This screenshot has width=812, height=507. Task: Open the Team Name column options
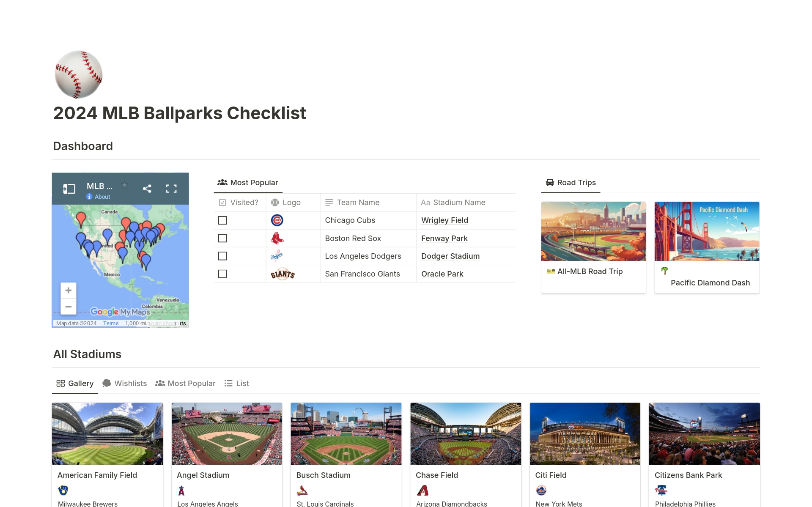click(358, 202)
